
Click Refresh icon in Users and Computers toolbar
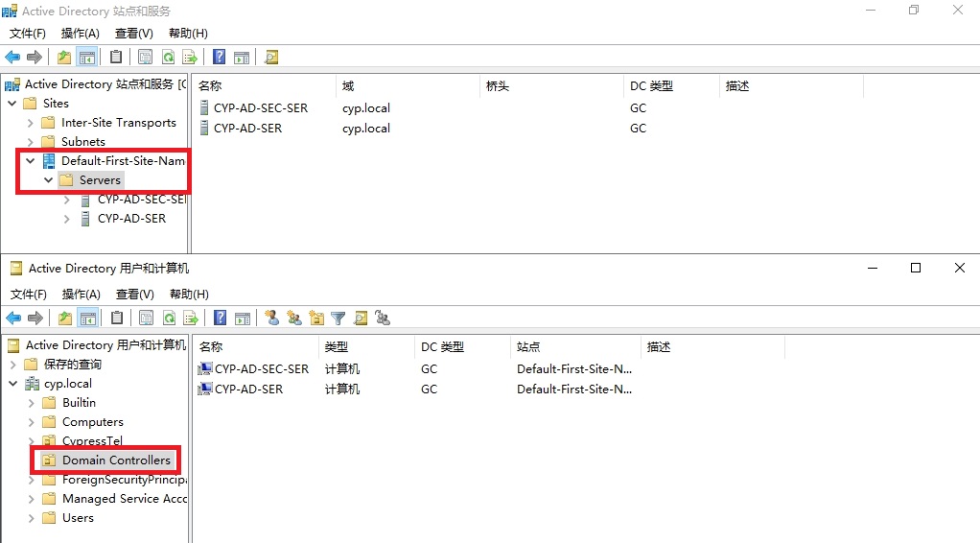170,319
